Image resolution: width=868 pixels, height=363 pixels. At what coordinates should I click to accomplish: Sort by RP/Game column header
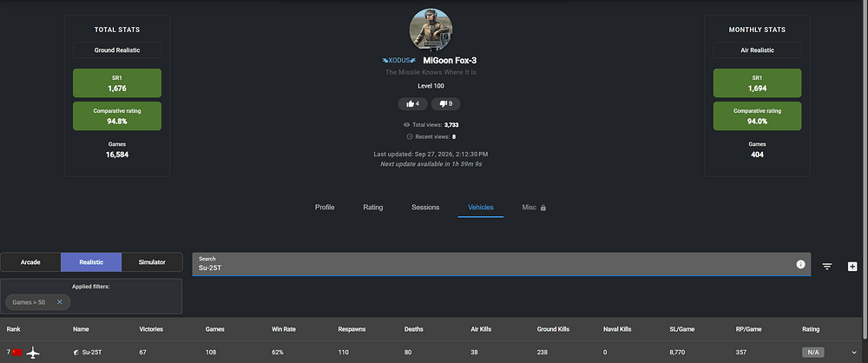click(748, 329)
